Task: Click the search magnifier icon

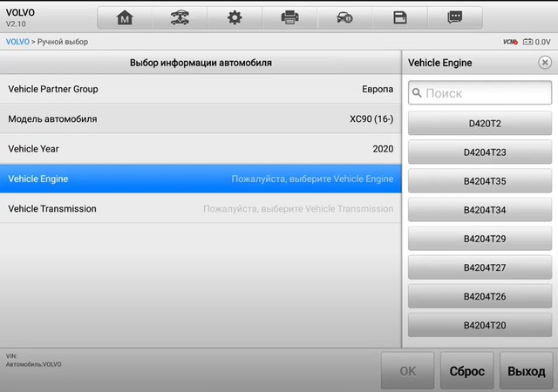Action: 417,93
